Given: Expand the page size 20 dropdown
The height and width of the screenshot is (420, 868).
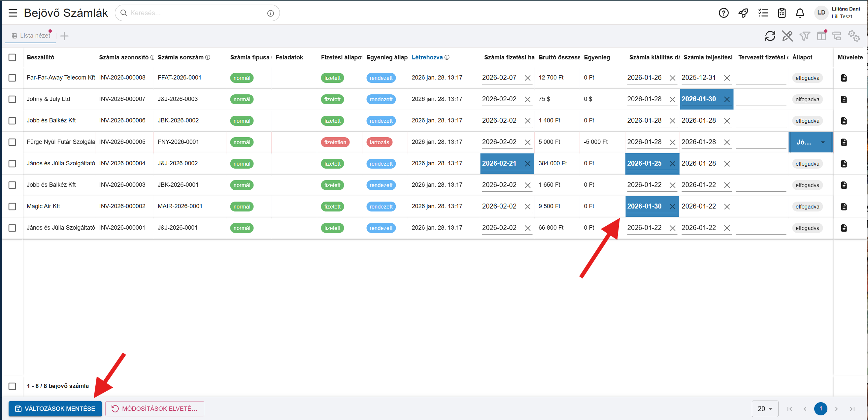Looking at the screenshot, I should pos(765,408).
